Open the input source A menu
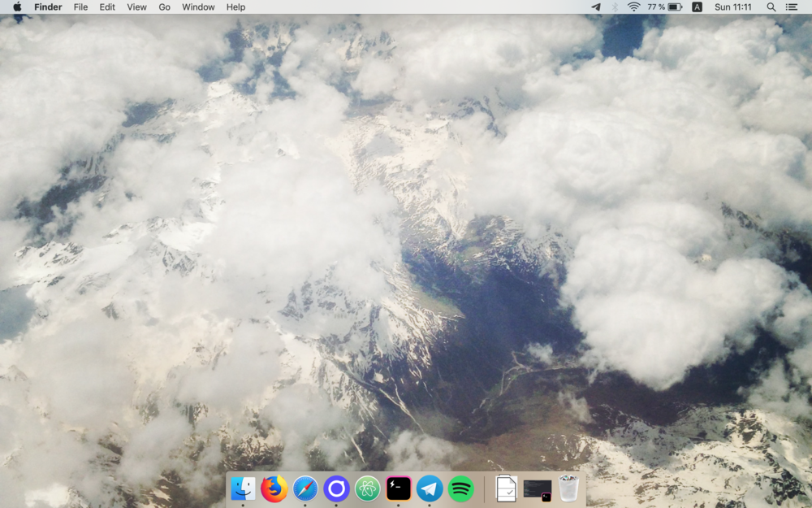812x508 pixels. (x=697, y=7)
